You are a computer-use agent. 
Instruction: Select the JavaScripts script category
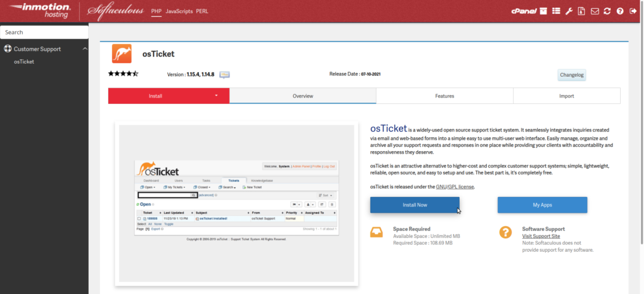[x=179, y=11]
